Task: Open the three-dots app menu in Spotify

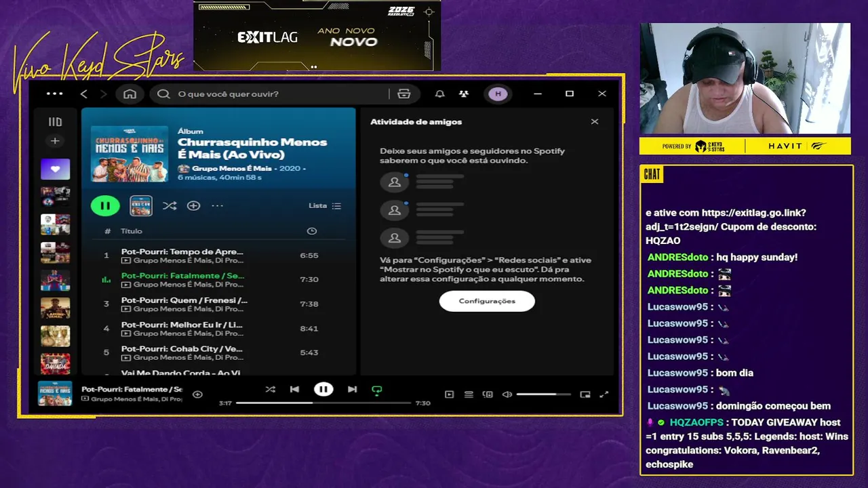Action: click(55, 94)
